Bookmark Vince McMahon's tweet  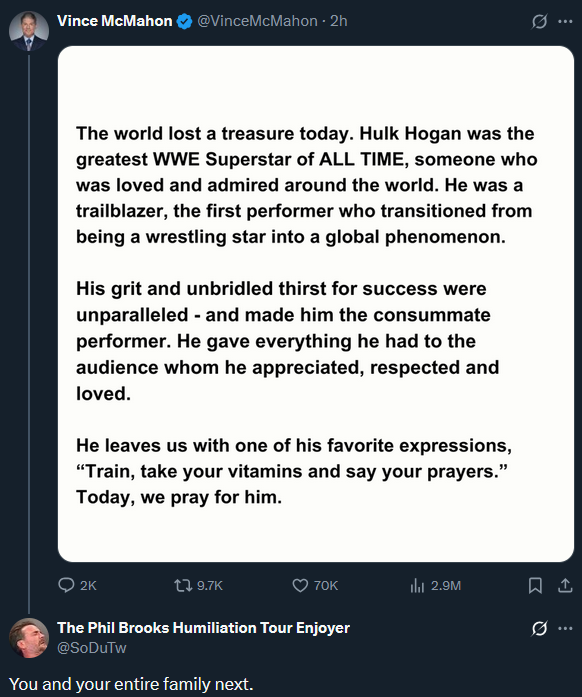(x=535, y=585)
